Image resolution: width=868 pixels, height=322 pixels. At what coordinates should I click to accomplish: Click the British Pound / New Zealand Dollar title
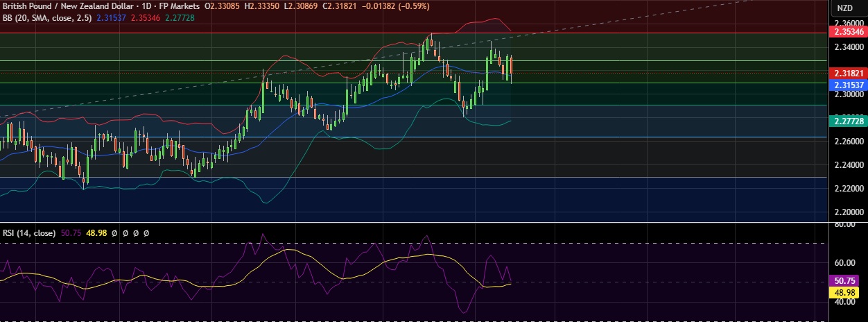click(66, 6)
